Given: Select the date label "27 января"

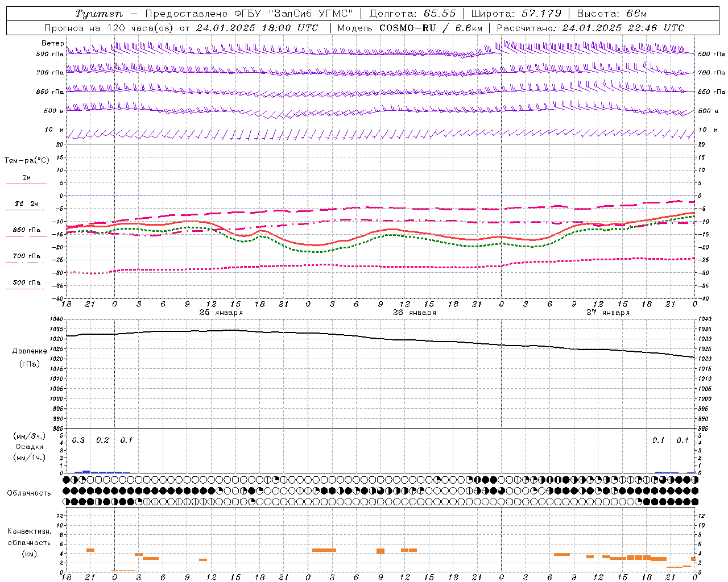Looking at the screenshot, I should pyautogui.click(x=608, y=313).
